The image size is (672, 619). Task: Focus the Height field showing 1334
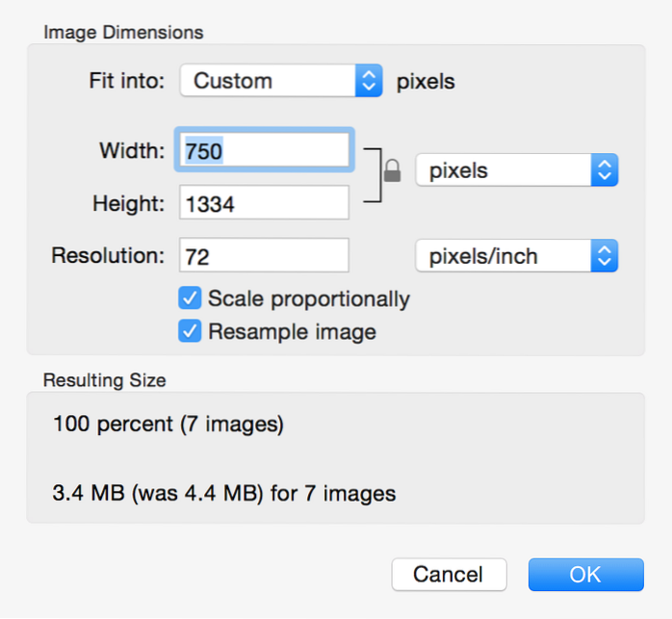click(263, 203)
